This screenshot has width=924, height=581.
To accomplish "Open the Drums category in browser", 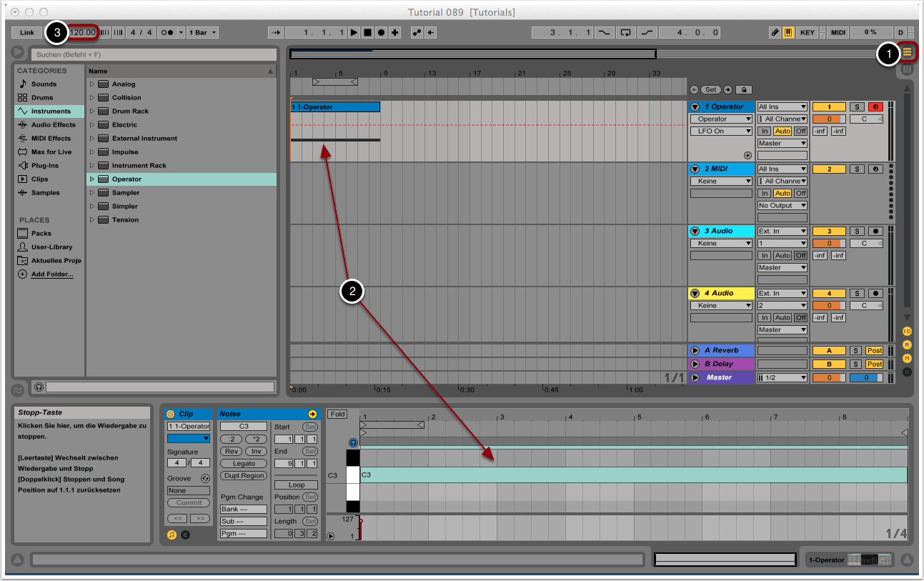I will tap(41, 98).
